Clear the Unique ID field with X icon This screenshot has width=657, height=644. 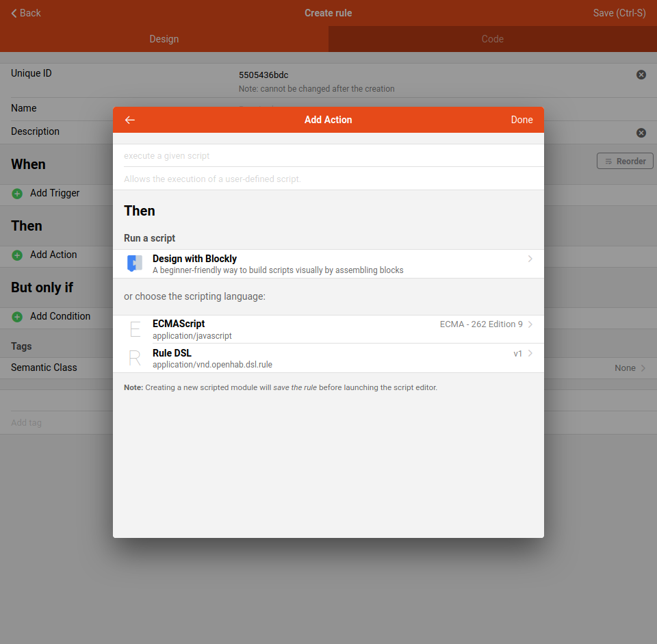click(641, 75)
